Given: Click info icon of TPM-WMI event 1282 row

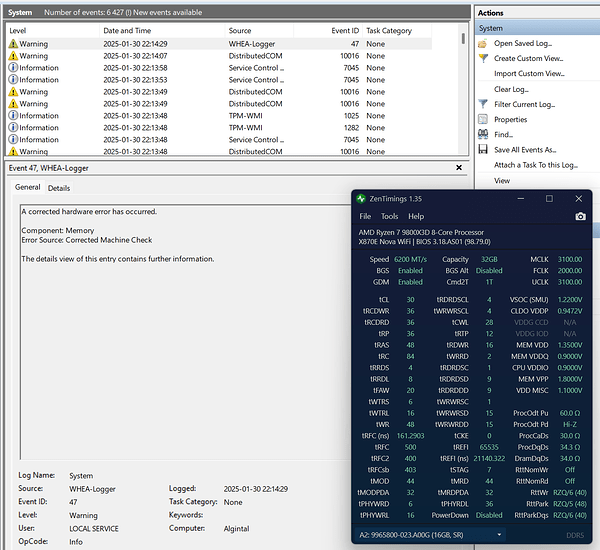Looking at the screenshot, I should click(x=13, y=127).
